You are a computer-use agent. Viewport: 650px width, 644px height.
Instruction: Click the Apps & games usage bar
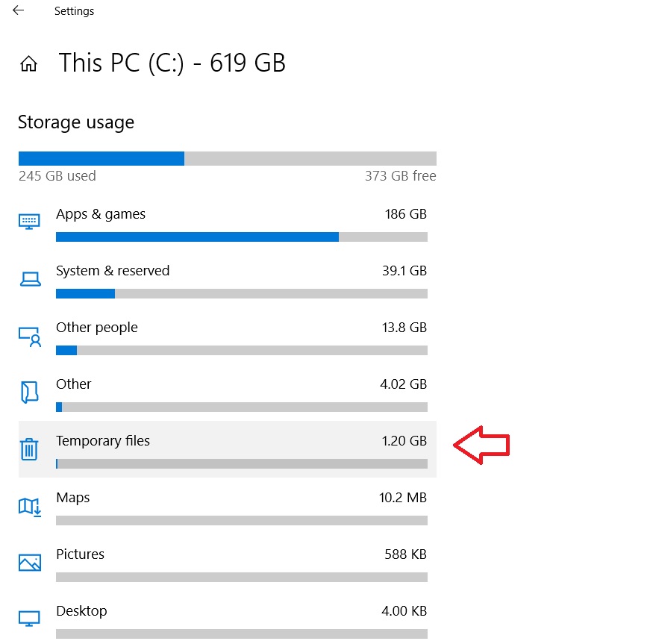click(x=242, y=237)
